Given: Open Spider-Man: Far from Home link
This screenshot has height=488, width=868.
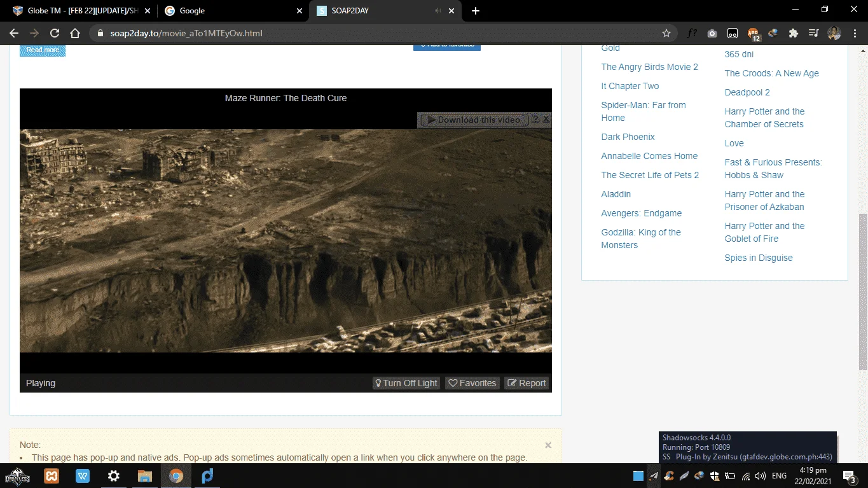Looking at the screenshot, I should click(644, 111).
